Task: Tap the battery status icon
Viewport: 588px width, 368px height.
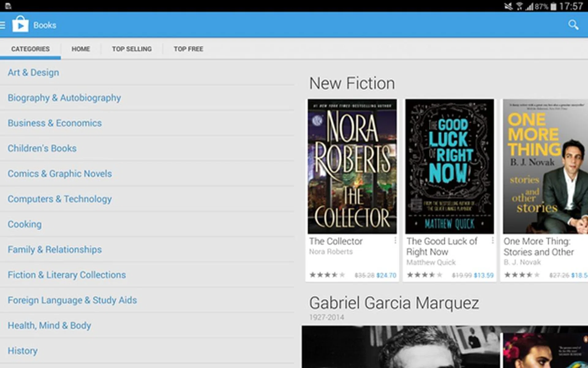Action: pyautogui.click(x=553, y=6)
